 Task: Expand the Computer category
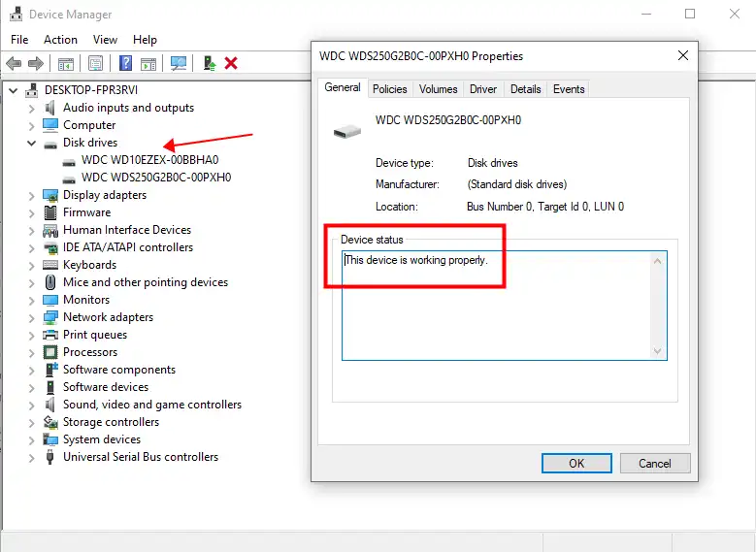[x=31, y=125]
